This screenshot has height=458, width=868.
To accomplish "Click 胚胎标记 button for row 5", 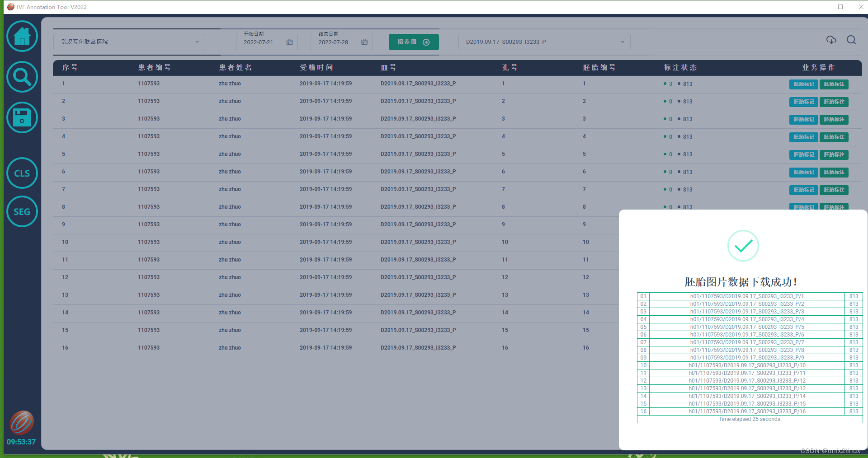I will (804, 154).
